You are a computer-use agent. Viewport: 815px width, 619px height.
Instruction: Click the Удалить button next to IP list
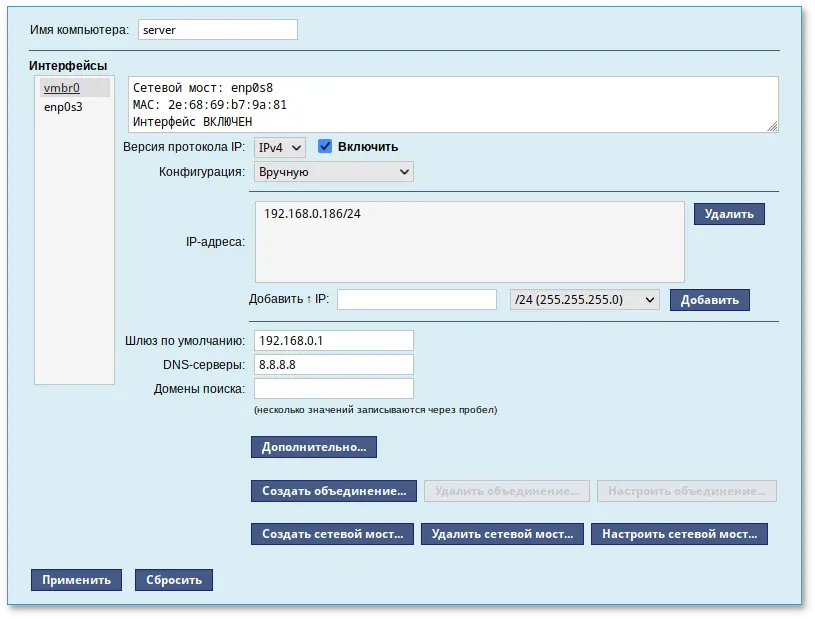729,213
